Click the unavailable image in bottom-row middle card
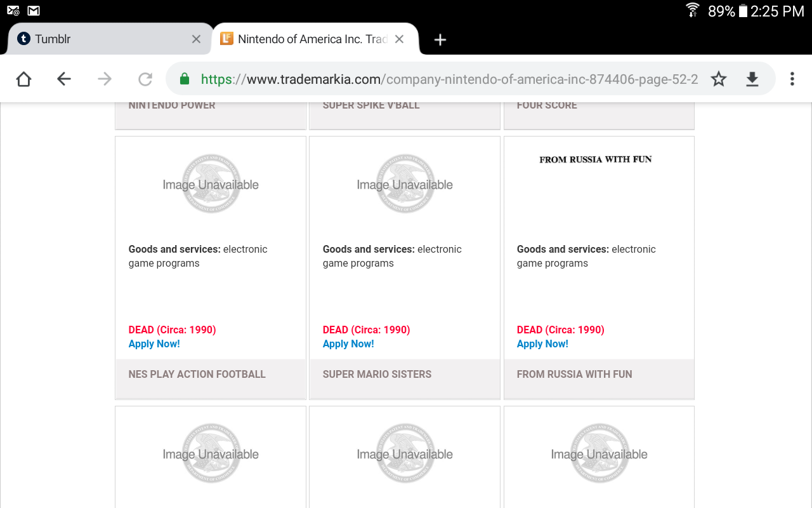The width and height of the screenshot is (812, 508). (405, 453)
